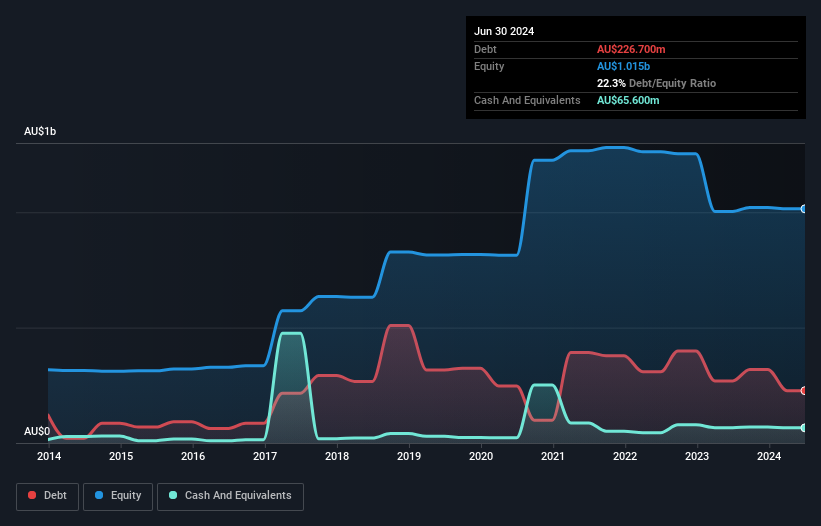Click the Debt row label in tooltip
This screenshot has width=821, height=526.
coord(485,49)
